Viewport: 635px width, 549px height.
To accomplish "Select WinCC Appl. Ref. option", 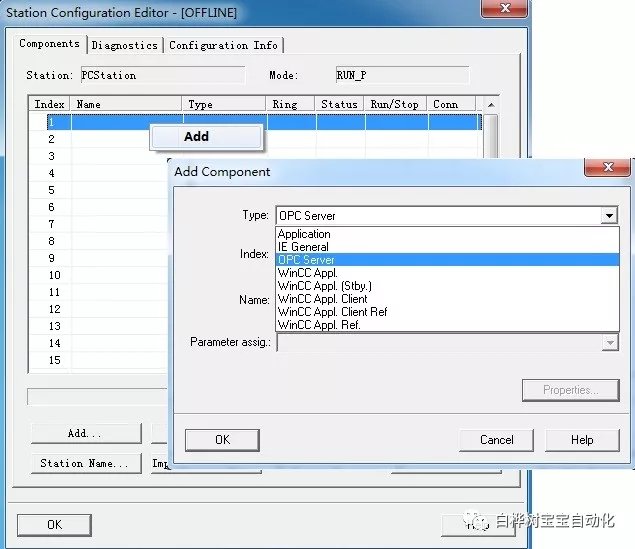I will coord(318,325).
